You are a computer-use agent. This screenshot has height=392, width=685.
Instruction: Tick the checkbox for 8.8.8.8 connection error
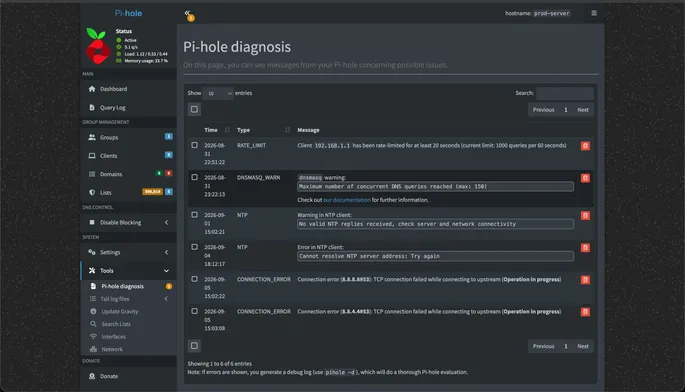click(x=194, y=279)
